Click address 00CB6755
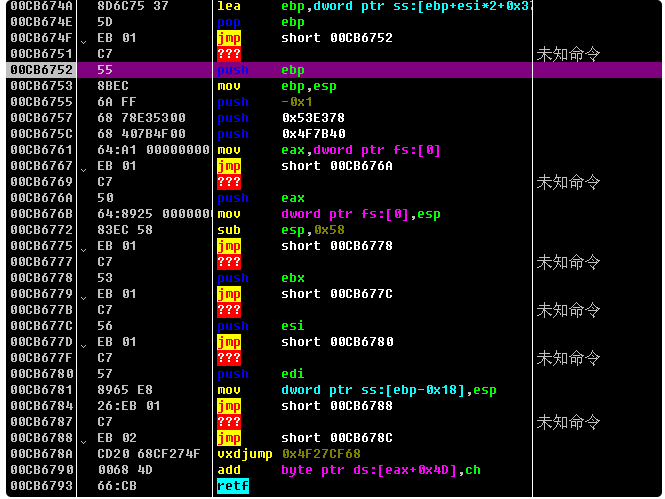This screenshot has width=665, height=499. click(42, 102)
